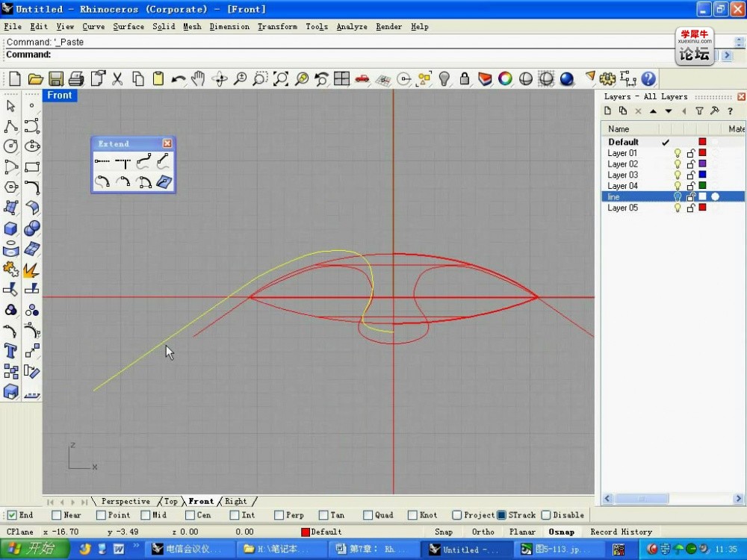The image size is (747, 560).
Task: Enable the Mid osnap checkbox
Action: 146,515
